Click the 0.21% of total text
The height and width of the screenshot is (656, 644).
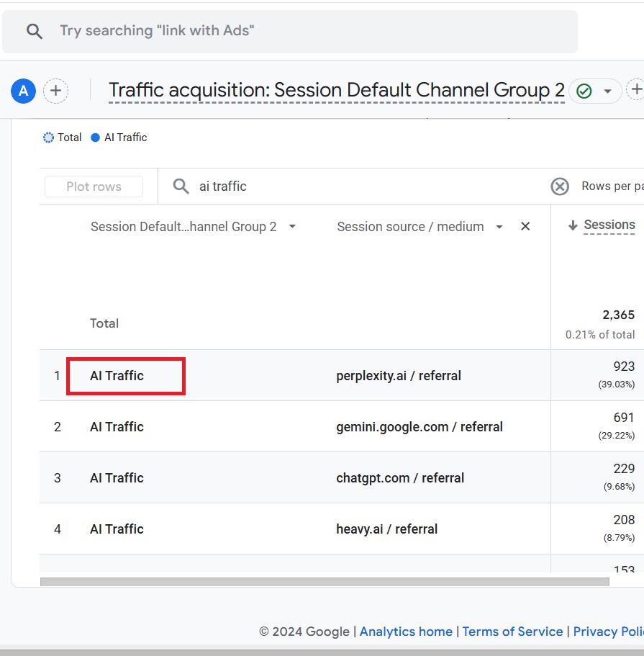point(600,335)
